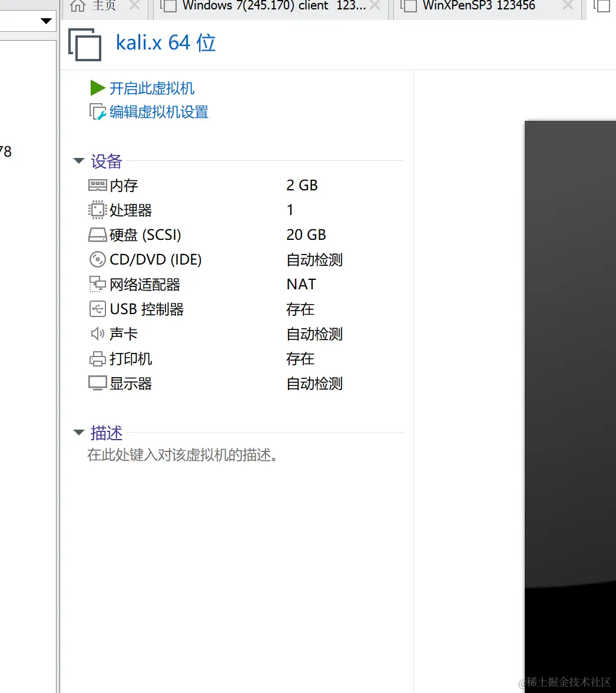The width and height of the screenshot is (616, 693).
Task: Click the large kali.x VM icon in header
Action: (85, 44)
